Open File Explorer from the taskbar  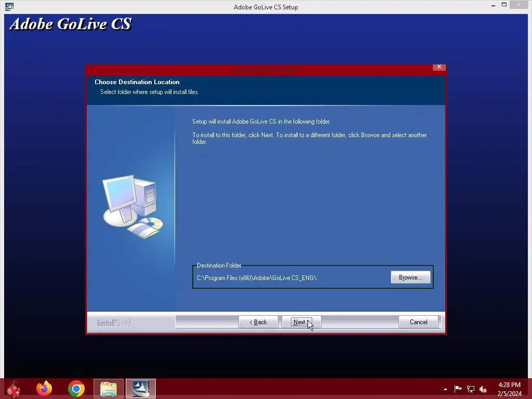pyautogui.click(x=109, y=389)
